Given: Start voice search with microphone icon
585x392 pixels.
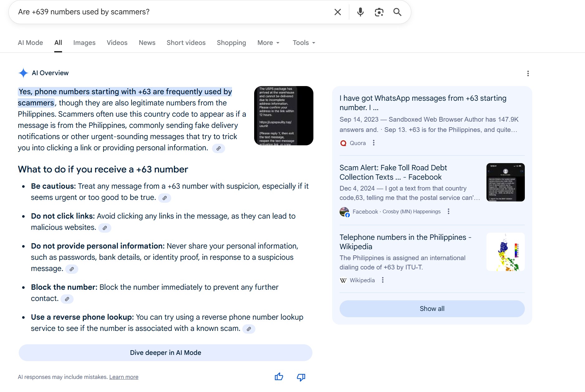Looking at the screenshot, I should pos(360,12).
